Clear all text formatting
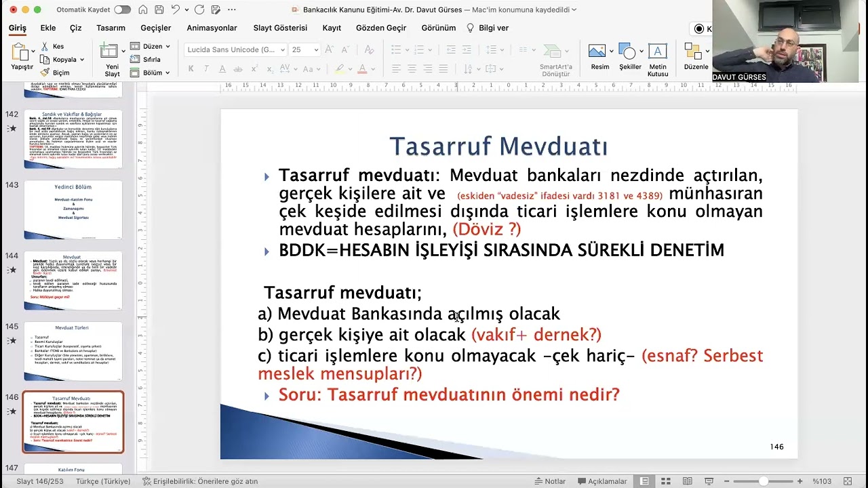 369,49
